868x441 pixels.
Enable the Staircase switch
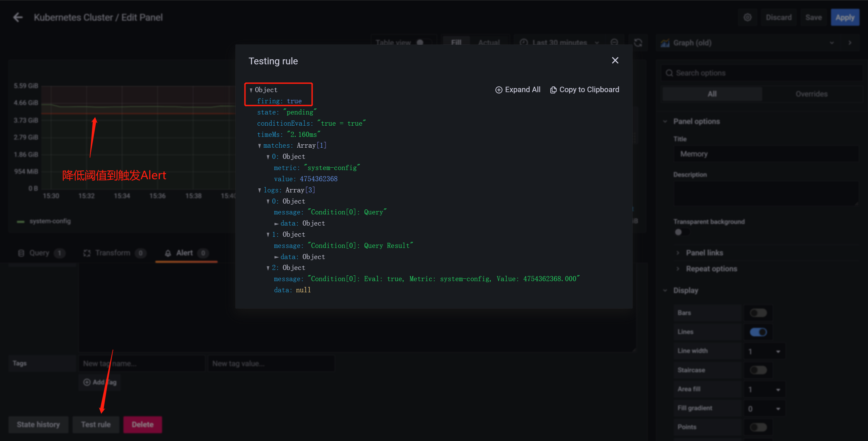(x=758, y=370)
